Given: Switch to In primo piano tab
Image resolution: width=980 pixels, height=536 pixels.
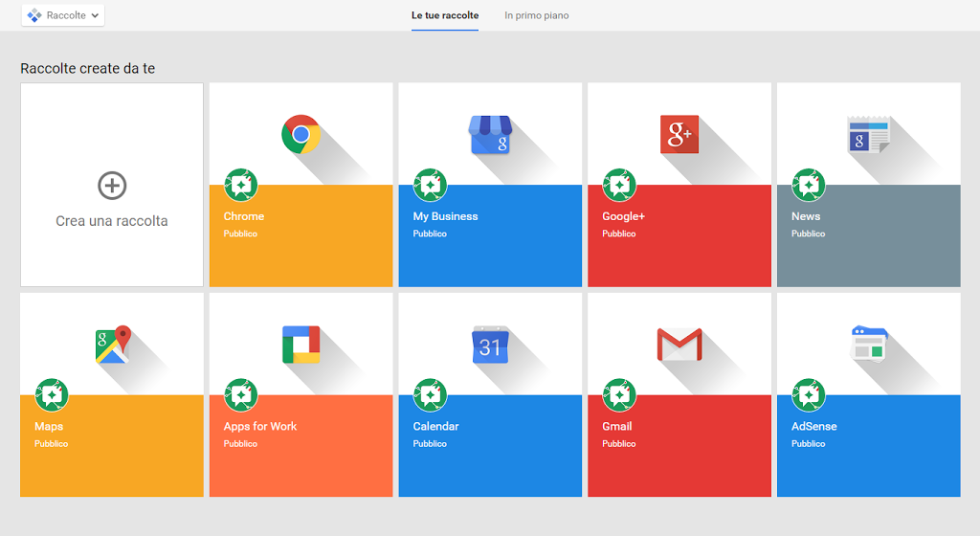Looking at the screenshot, I should (x=537, y=15).
